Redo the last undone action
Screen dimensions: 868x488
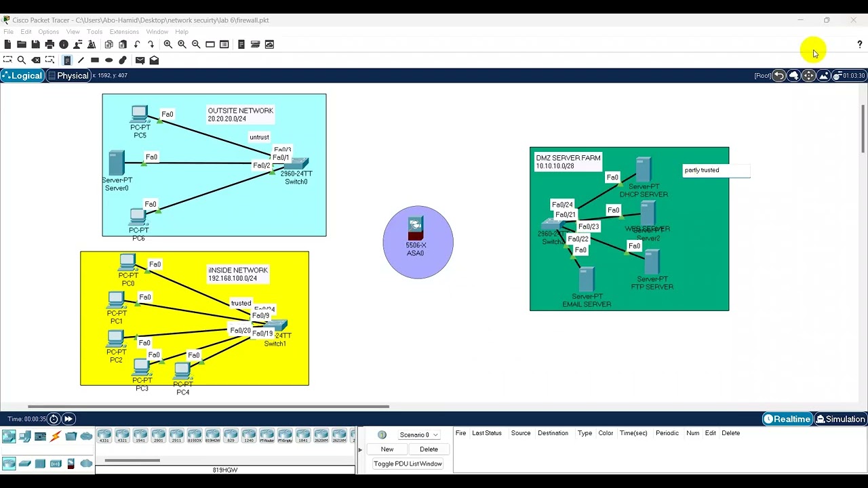point(151,44)
